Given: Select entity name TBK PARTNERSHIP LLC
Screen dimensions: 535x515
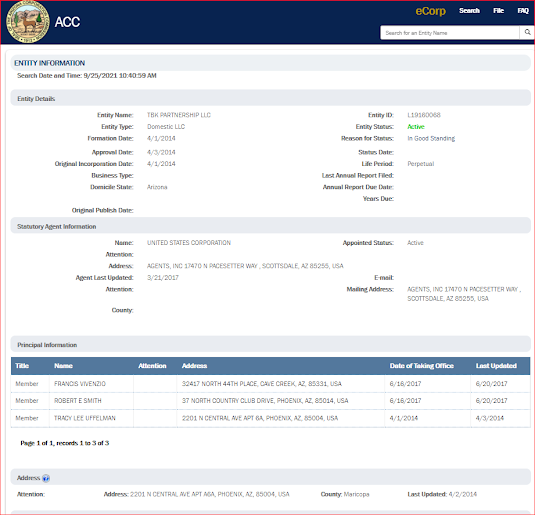Looking at the screenshot, I should coord(178,115).
